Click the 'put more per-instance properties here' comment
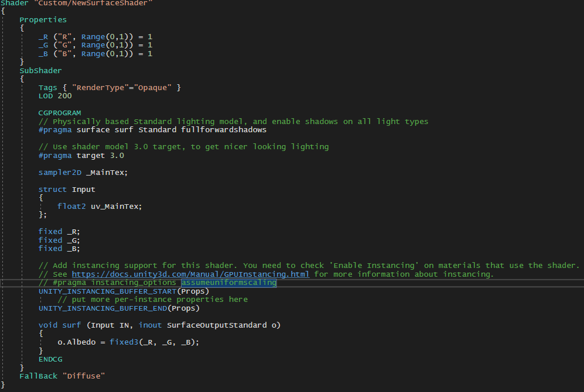The width and height of the screenshot is (584, 392). point(152,300)
